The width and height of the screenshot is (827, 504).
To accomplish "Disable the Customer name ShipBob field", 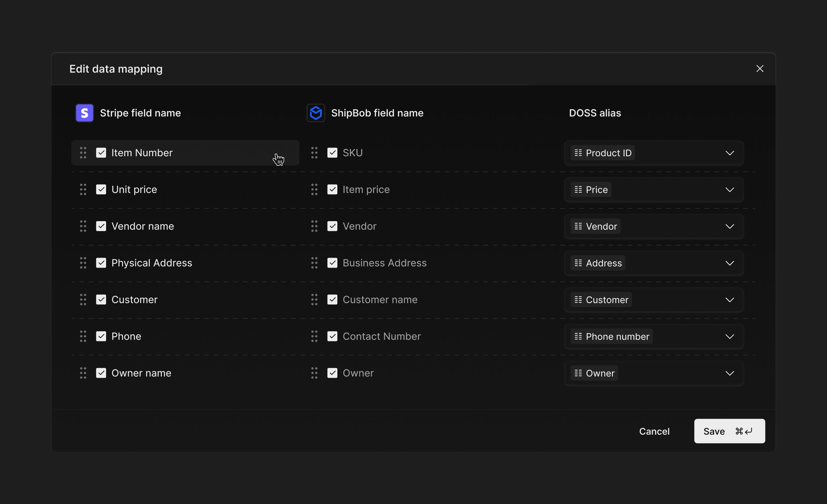I will click(x=332, y=299).
